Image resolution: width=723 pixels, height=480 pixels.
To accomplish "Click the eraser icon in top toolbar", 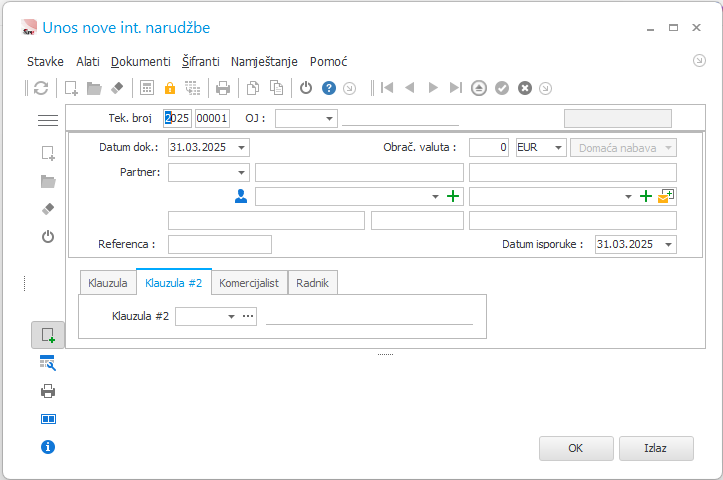I will pyautogui.click(x=117, y=88).
